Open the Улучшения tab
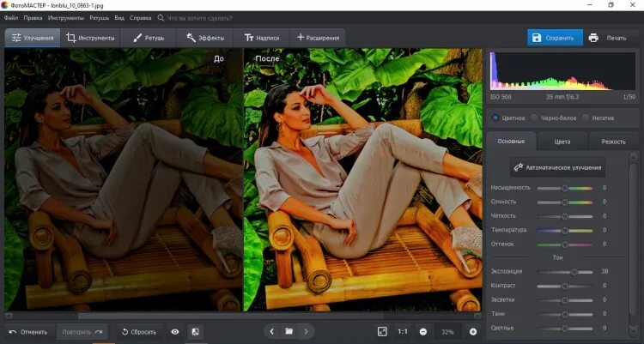The image size is (644, 344). tap(33, 38)
